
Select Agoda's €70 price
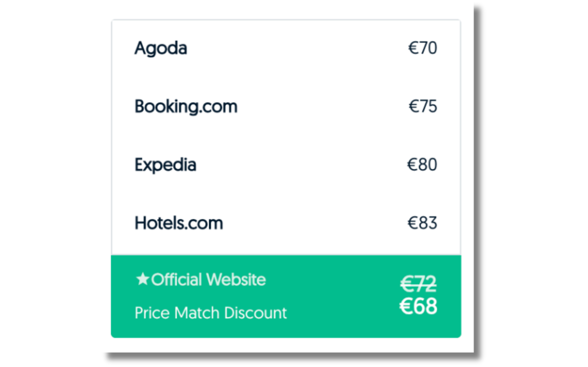tap(422, 48)
